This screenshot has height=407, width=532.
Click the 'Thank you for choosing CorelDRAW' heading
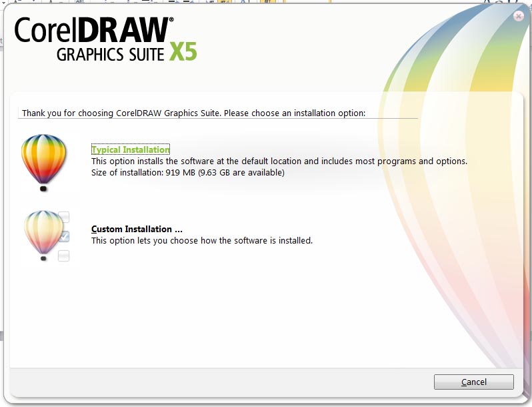194,113
